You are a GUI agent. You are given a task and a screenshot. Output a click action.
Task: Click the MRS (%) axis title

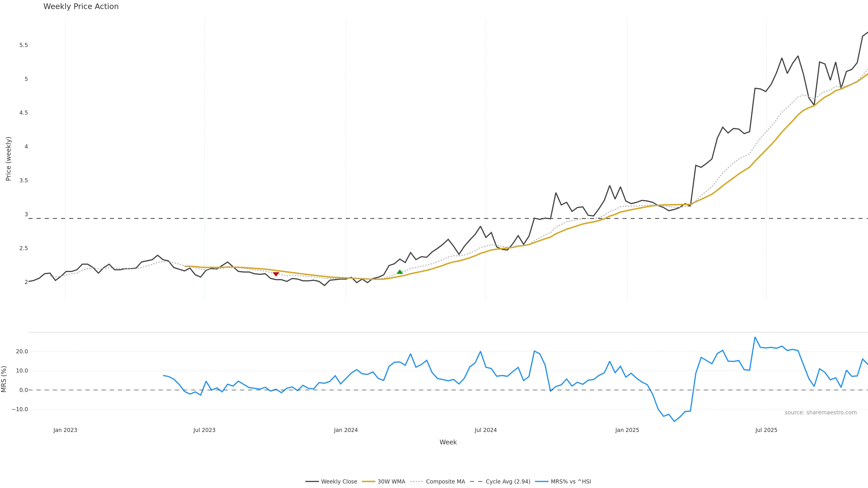click(x=4, y=379)
